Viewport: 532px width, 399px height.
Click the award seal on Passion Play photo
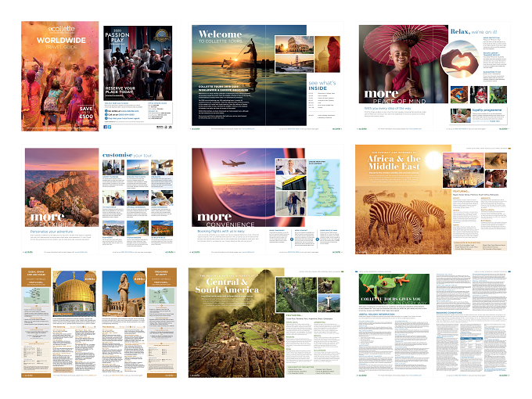[x=161, y=36]
